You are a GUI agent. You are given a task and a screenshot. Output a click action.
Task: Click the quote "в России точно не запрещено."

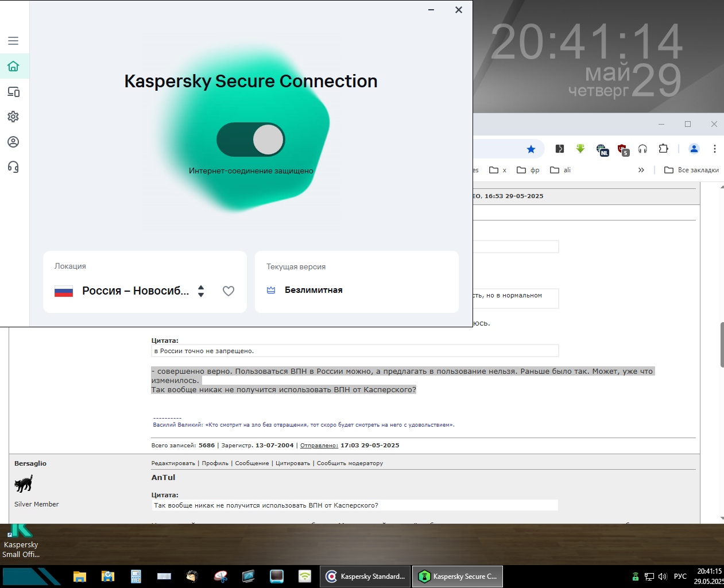pyautogui.click(x=204, y=351)
